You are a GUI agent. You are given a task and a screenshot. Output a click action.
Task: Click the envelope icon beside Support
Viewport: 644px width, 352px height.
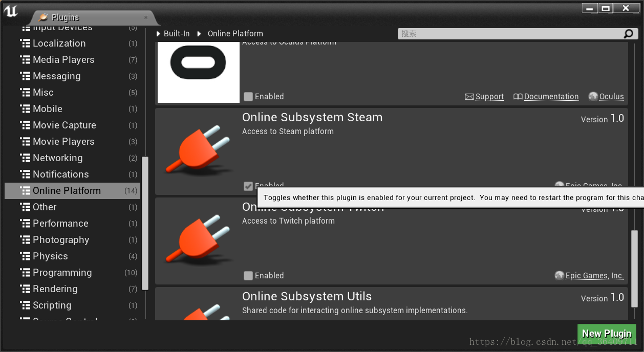tap(469, 97)
